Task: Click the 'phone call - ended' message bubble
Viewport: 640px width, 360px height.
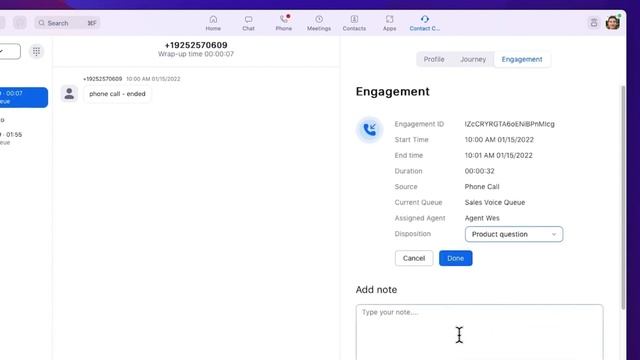Action: coord(117,94)
